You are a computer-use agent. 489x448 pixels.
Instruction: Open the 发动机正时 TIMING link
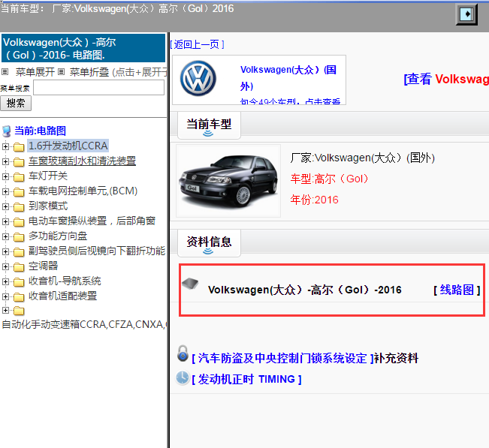(246, 379)
